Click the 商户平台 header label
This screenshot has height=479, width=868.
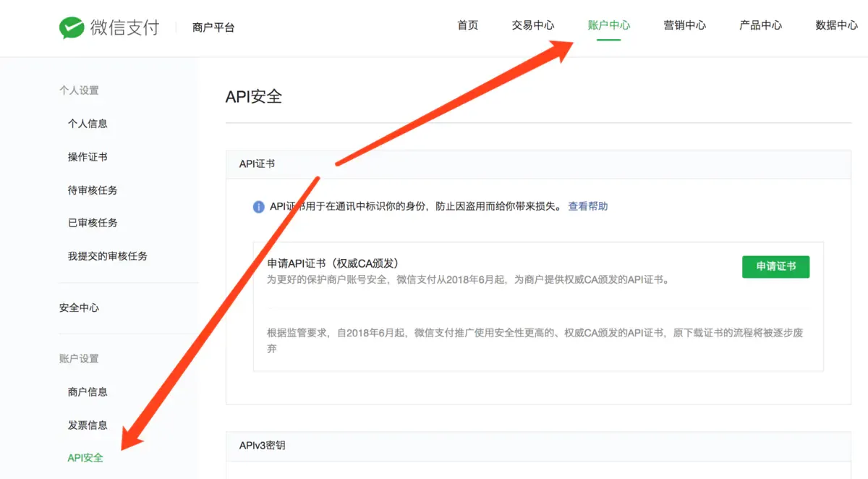coord(213,27)
